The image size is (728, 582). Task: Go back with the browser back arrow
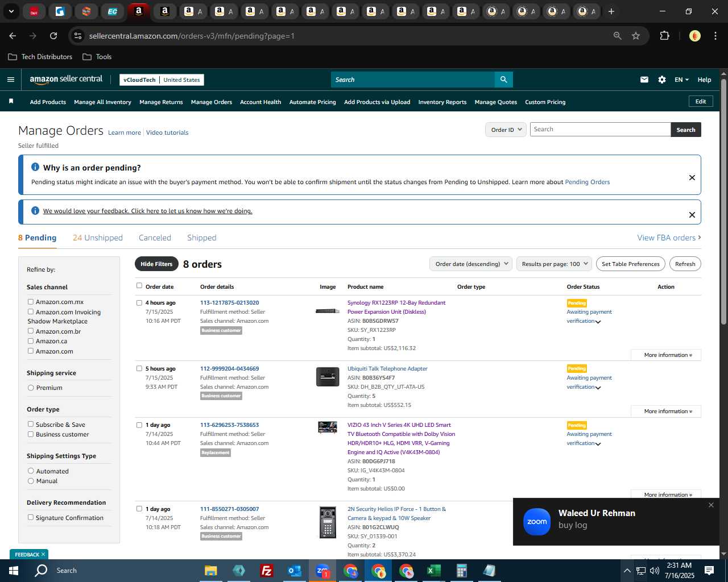point(13,36)
